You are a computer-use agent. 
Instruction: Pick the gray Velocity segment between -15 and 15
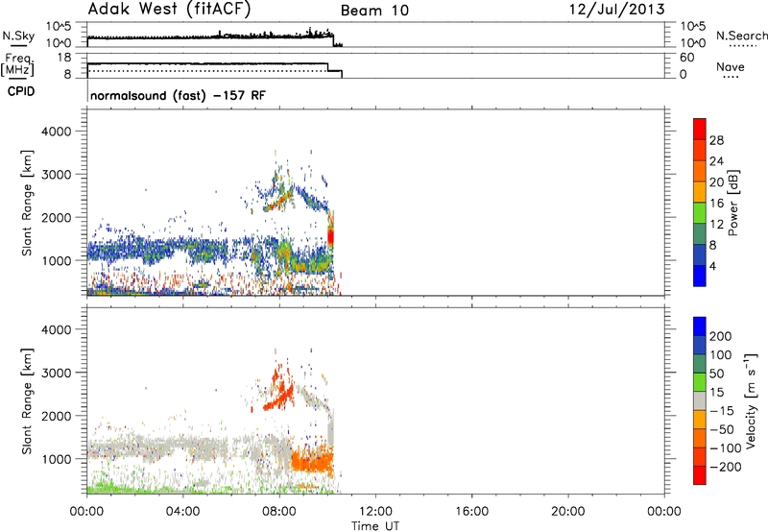coord(700,400)
